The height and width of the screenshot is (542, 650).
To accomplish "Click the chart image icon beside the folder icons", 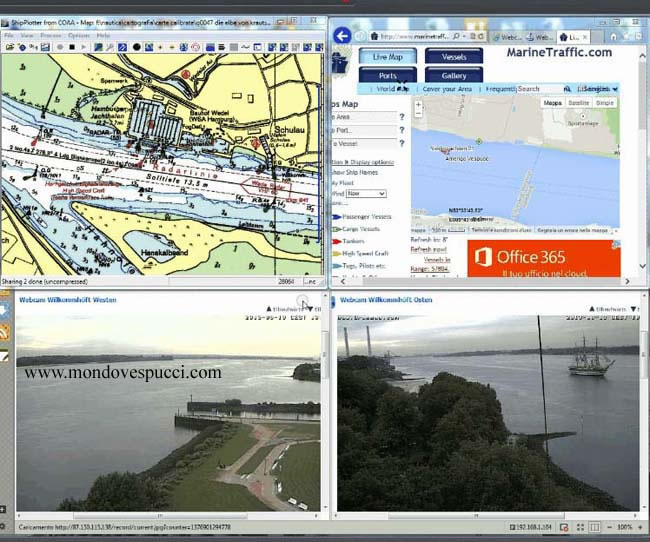I will tap(45, 47).
